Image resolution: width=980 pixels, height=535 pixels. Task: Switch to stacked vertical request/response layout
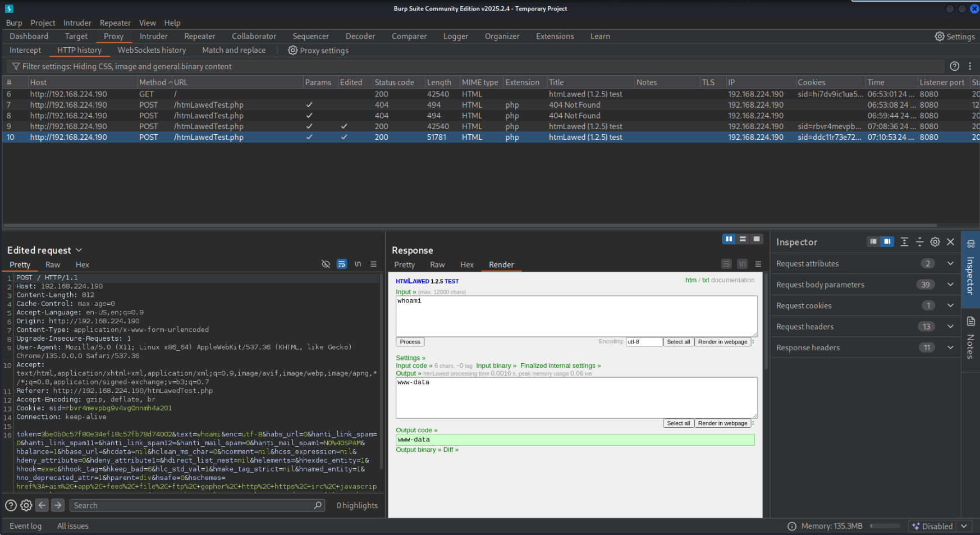coord(743,239)
